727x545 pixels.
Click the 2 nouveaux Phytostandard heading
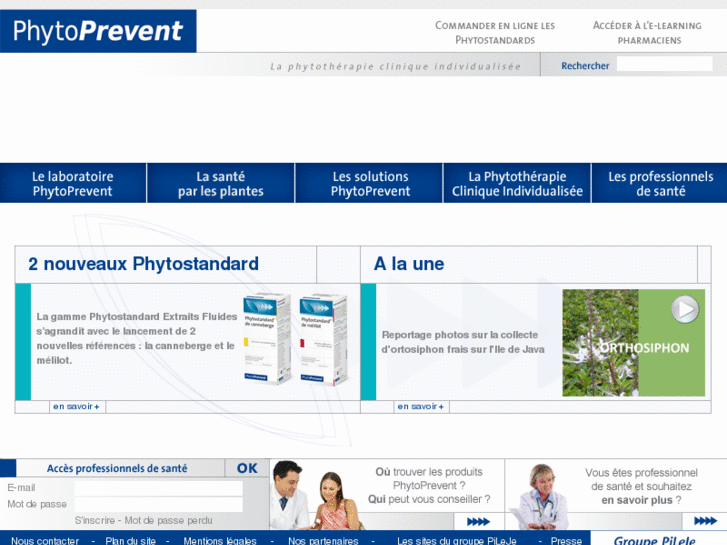(143, 264)
